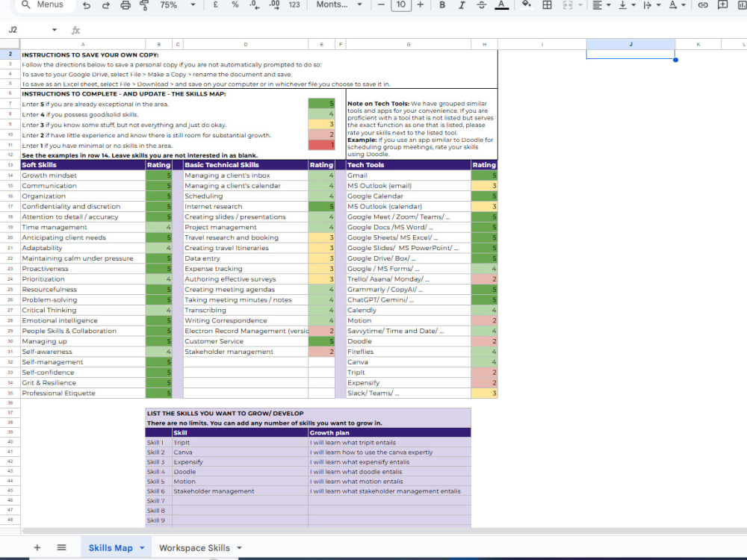
Task: Click Gmail cell
Action: pos(409,175)
